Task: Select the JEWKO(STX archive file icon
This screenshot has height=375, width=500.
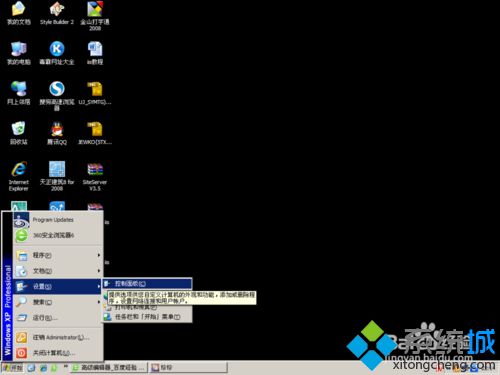Action: 95,133
